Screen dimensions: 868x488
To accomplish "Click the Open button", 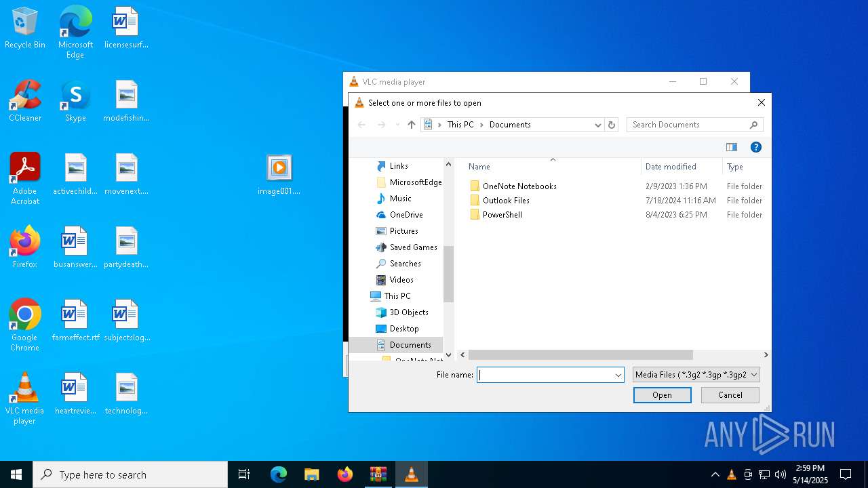I will (x=663, y=395).
